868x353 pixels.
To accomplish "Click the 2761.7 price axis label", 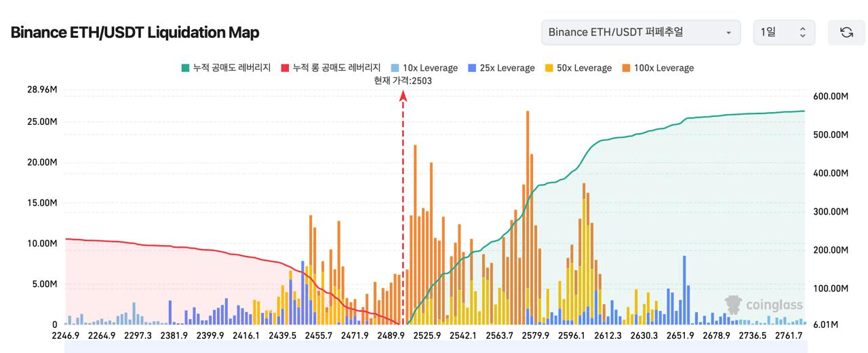I will tap(788, 335).
